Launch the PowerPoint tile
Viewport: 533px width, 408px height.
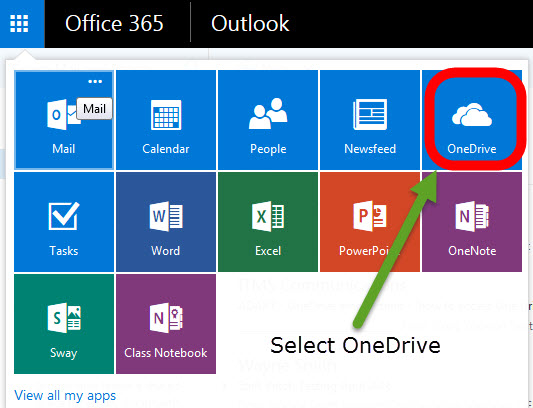coord(370,222)
